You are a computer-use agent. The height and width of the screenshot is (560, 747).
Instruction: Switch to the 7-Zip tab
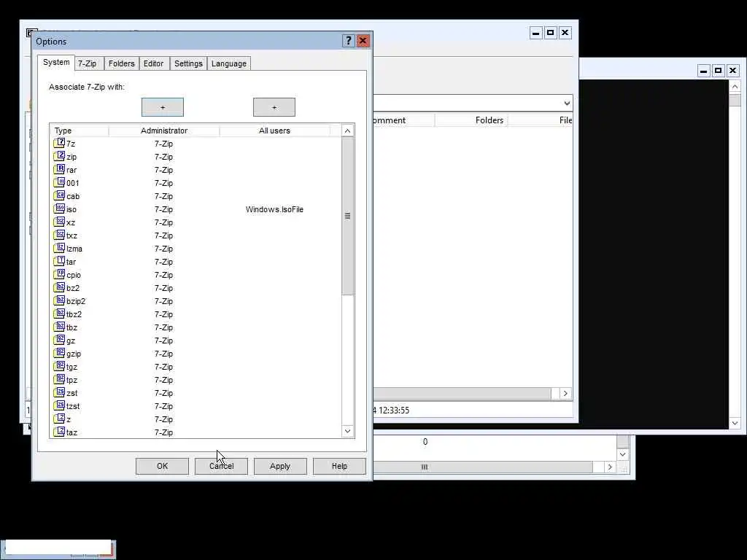pos(88,63)
